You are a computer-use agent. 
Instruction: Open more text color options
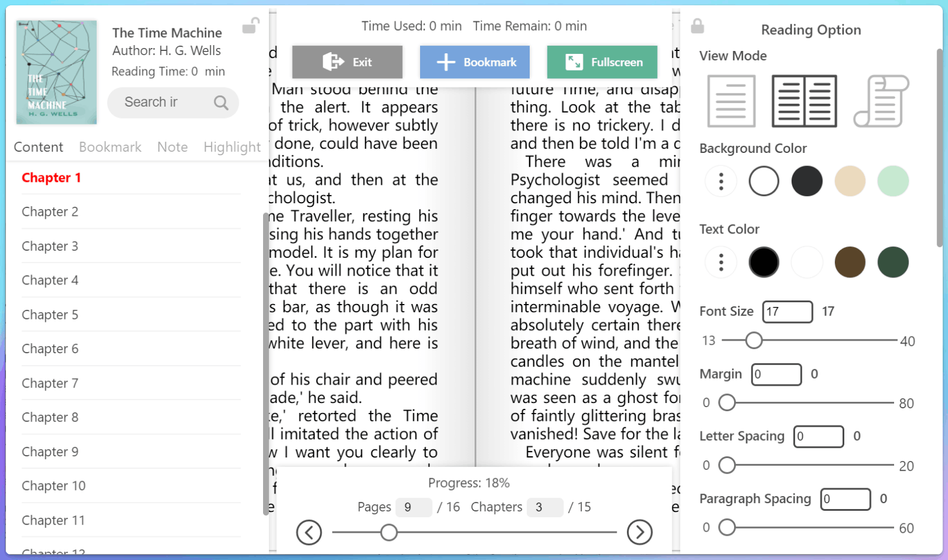720,262
